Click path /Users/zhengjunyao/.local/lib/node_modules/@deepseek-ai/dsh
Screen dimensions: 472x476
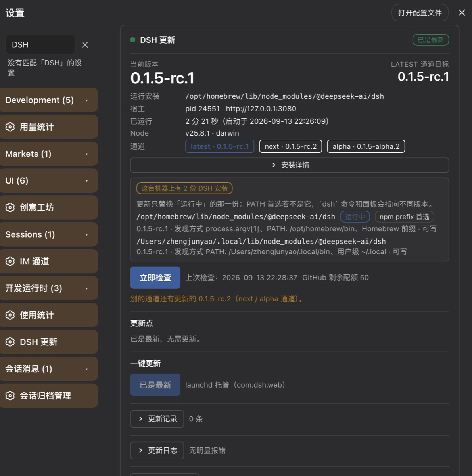tap(261, 241)
